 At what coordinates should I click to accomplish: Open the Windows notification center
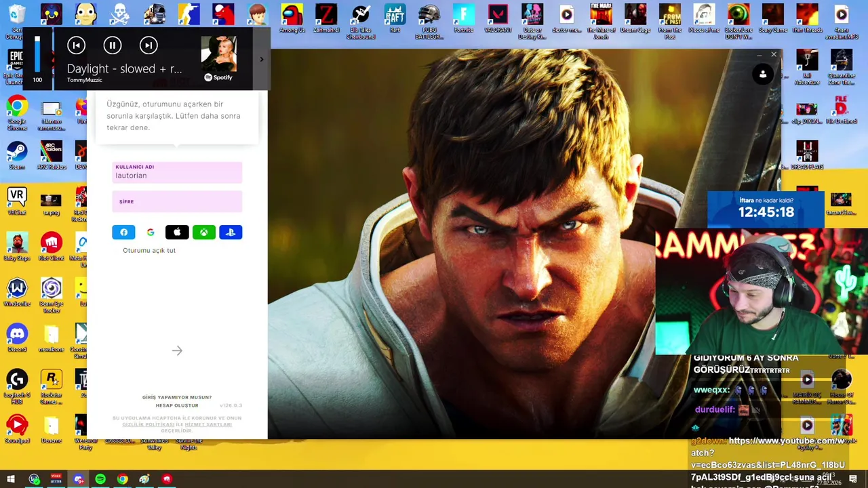pyautogui.click(x=853, y=479)
